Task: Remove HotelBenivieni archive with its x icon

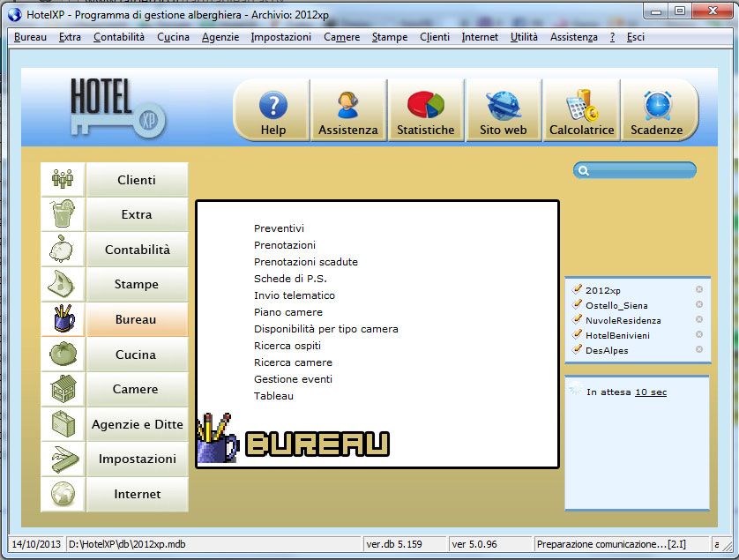Action: [699, 334]
